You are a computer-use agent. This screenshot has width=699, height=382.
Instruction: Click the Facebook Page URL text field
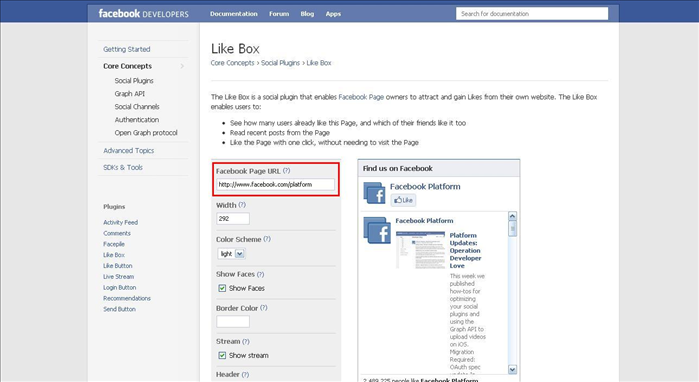tap(275, 185)
